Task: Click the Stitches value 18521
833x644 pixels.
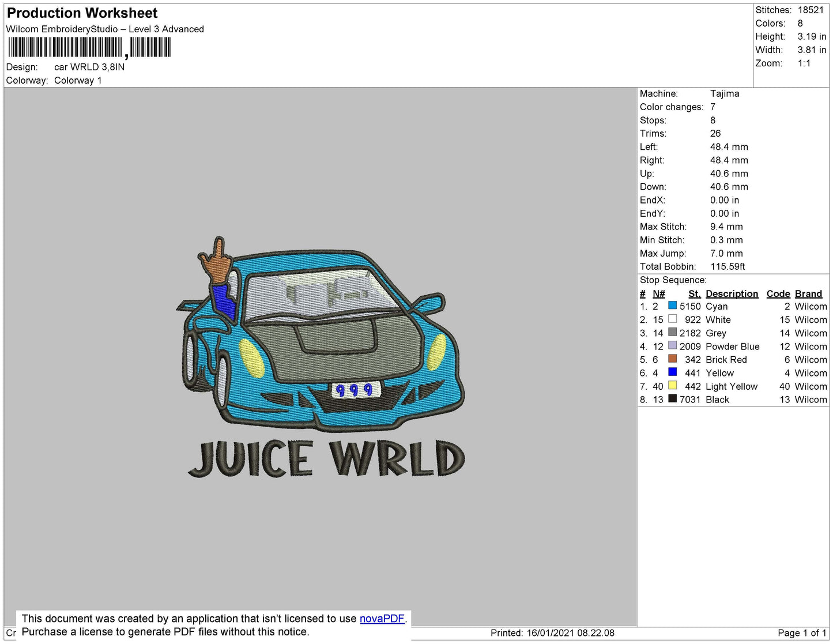Action: [x=811, y=10]
